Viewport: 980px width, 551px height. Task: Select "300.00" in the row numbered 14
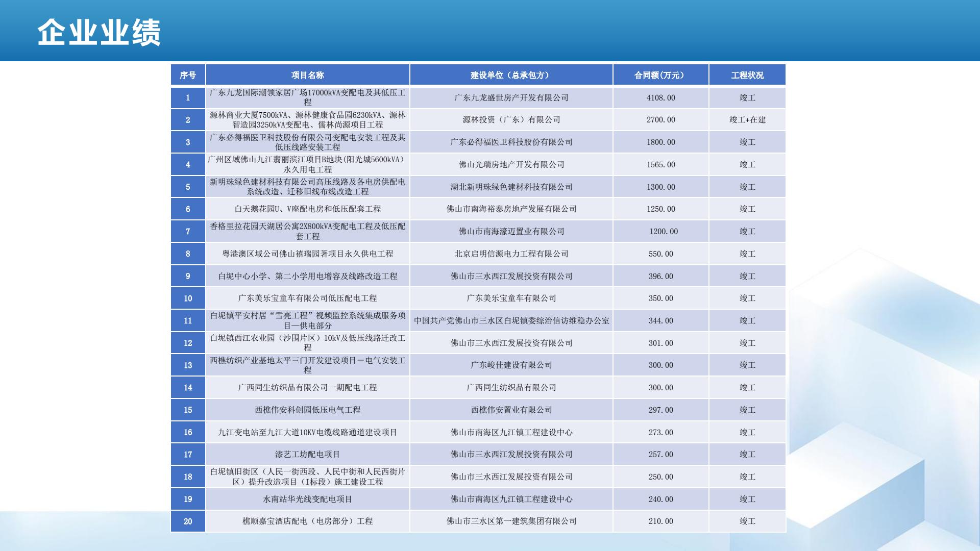click(x=661, y=387)
